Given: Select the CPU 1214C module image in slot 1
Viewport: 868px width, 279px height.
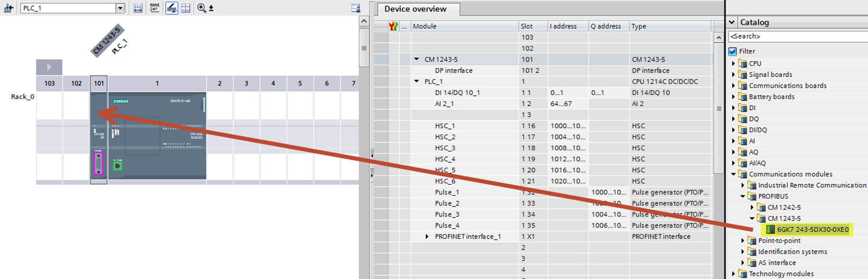Looking at the screenshot, I should pos(157,136).
